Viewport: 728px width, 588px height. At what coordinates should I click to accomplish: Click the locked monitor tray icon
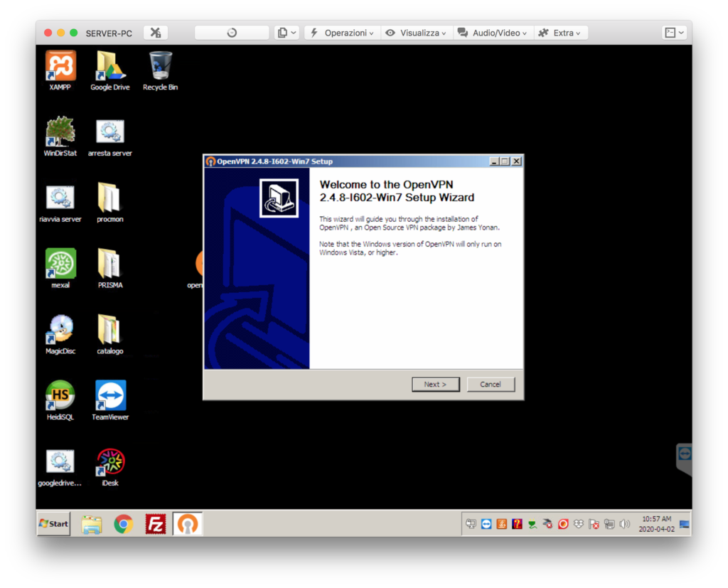471,525
